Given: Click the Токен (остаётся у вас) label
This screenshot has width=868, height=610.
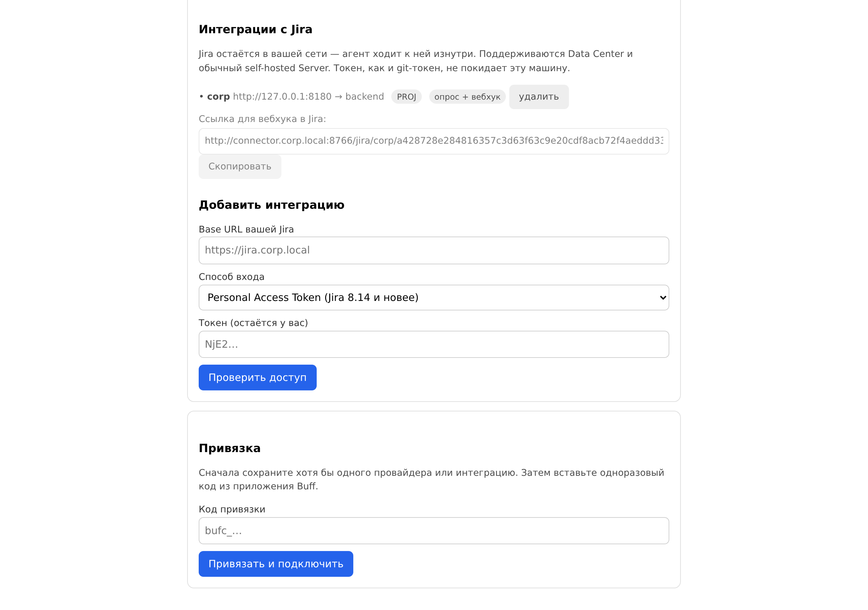Looking at the screenshot, I should click(253, 323).
